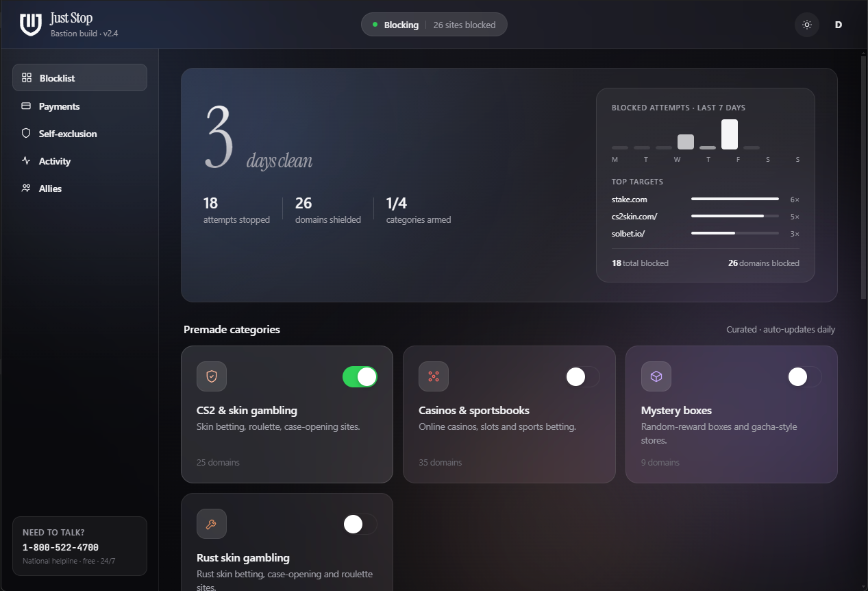The image size is (868, 591).
Task: Click the Rust skin gambling wrench icon
Action: pyautogui.click(x=212, y=524)
